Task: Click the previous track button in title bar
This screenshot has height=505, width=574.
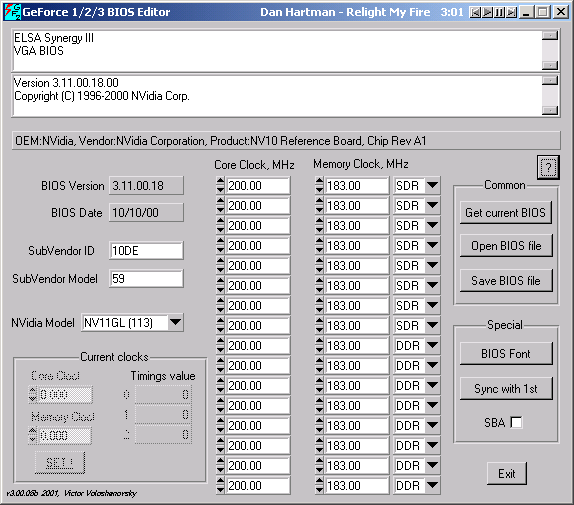Action: point(475,12)
